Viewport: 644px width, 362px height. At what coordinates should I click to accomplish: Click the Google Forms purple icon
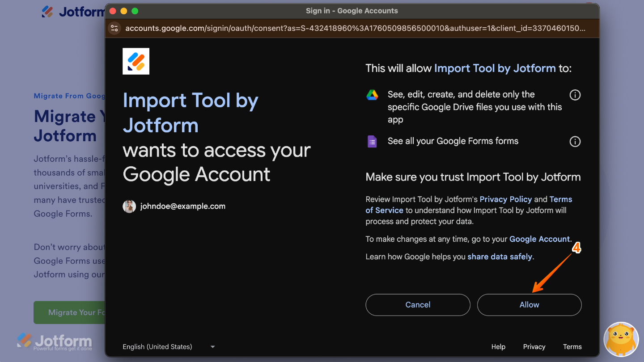(372, 142)
